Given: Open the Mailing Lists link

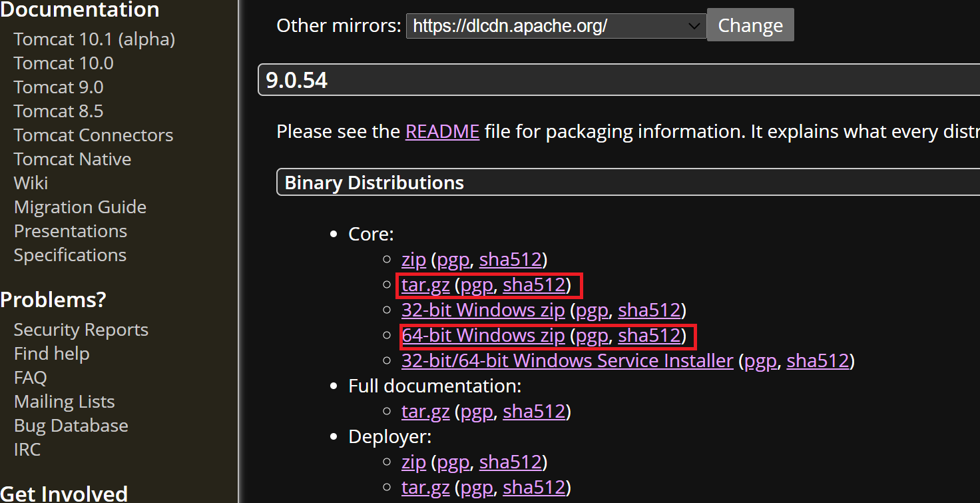Looking at the screenshot, I should (64, 402).
